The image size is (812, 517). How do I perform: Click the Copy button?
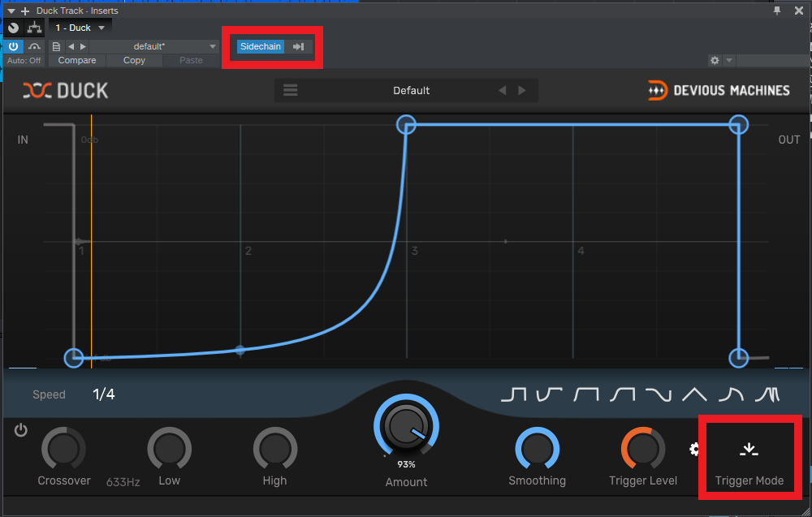click(x=134, y=61)
